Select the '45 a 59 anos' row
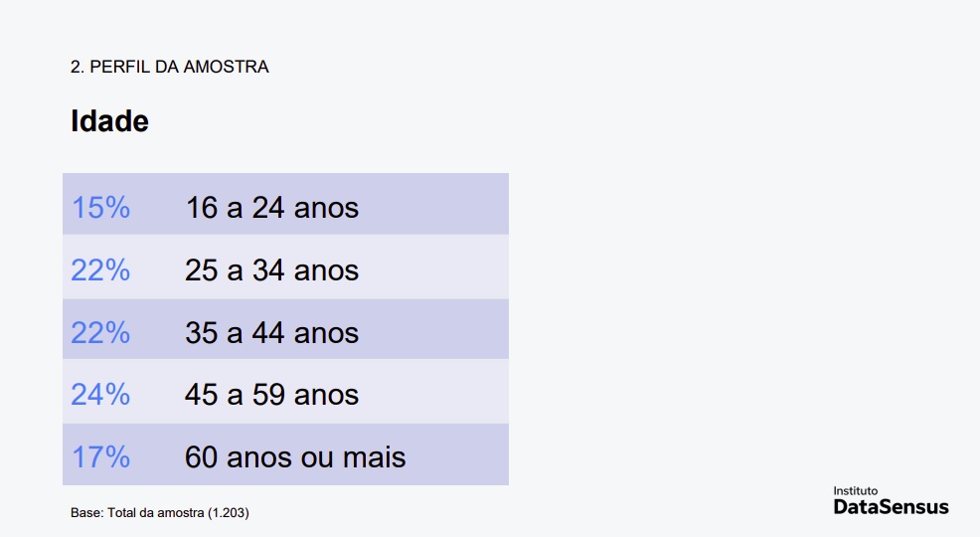The width and height of the screenshot is (980, 537). 285,392
